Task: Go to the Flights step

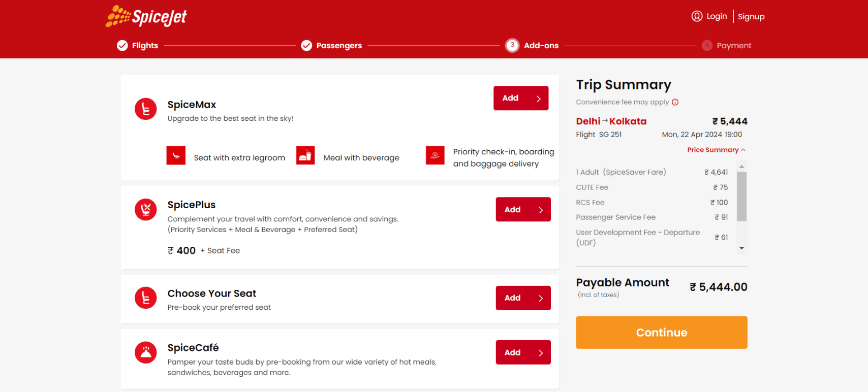Action: pos(145,46)
